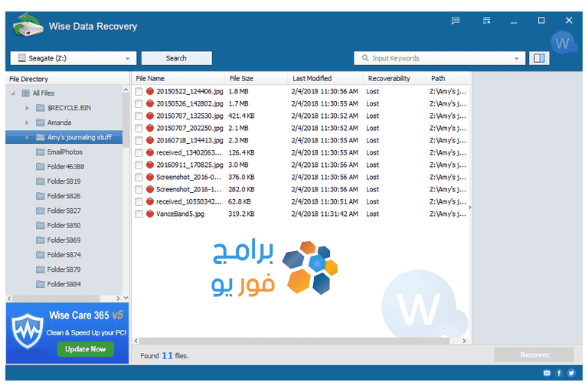Screen dimensions: 588x392
Task: Click the email icon in the footer
Action: click(547, 373)
